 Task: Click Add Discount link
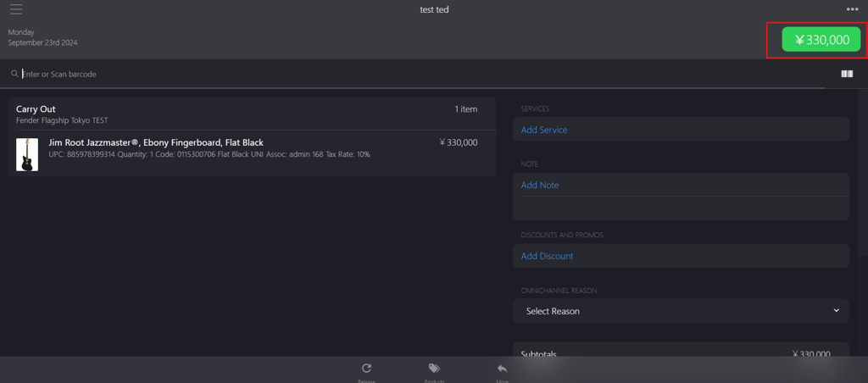[547, 256]
